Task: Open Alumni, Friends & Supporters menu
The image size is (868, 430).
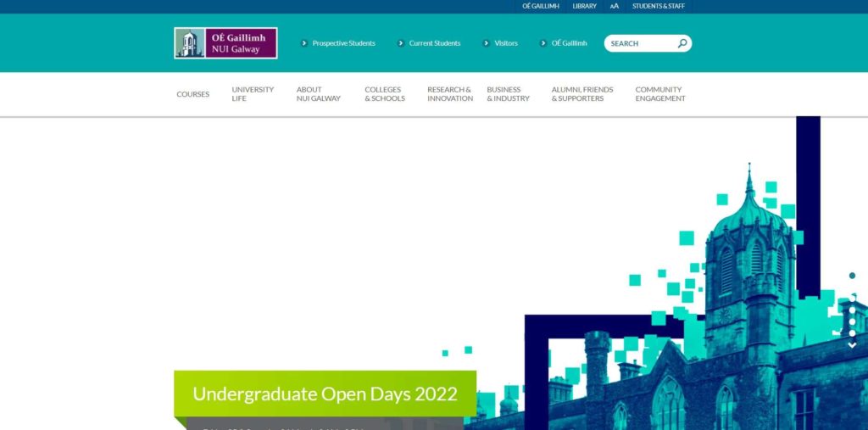Action: pos(582,94)
